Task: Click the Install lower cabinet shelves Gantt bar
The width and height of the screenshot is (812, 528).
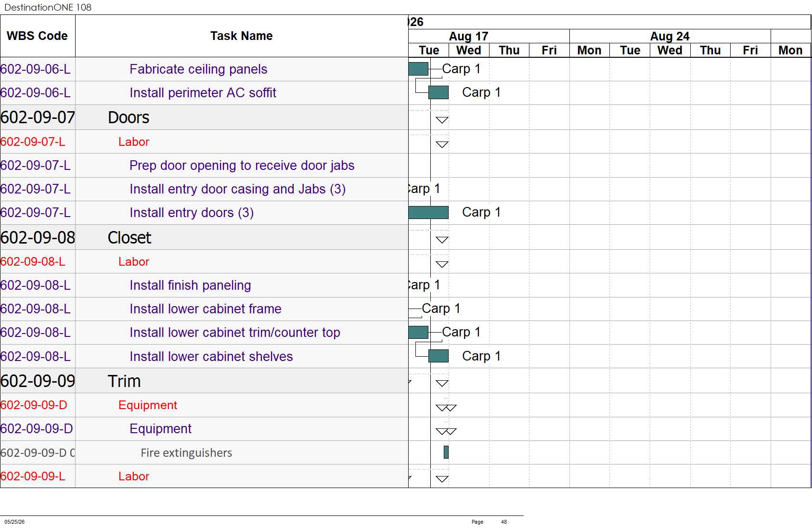Action: pos(438,356)
